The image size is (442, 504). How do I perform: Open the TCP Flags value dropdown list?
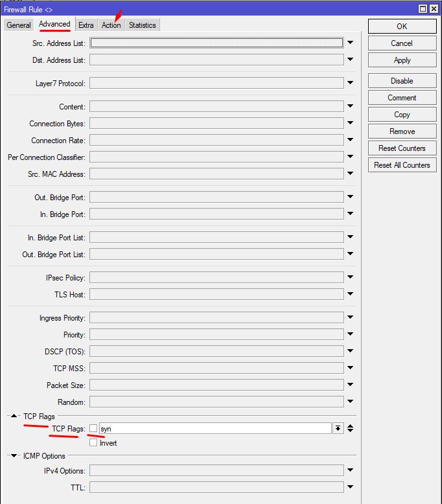pyautogui.click(x=338, y=429)
